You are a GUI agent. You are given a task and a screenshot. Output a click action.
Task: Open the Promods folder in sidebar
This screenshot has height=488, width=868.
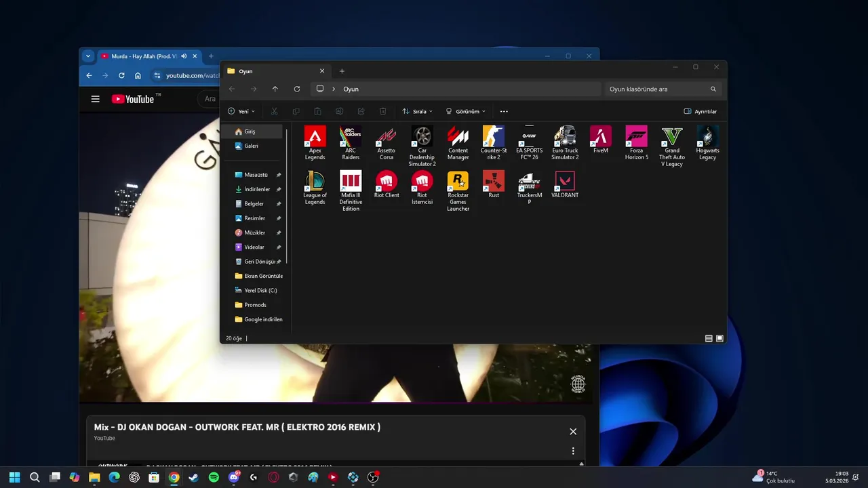(255, 305)
